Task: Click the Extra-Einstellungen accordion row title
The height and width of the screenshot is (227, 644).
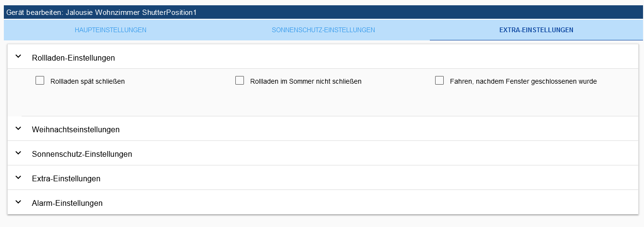Action: click(x=66, y=179)
